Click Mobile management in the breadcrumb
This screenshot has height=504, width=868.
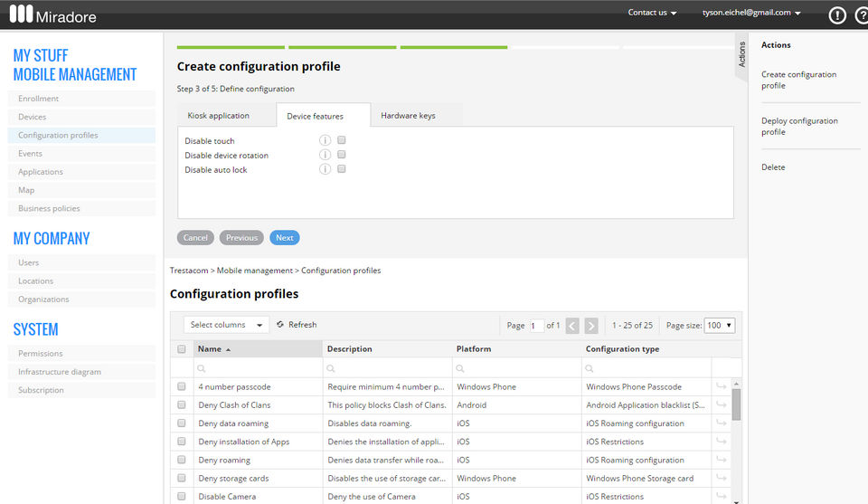click(255, 271)
